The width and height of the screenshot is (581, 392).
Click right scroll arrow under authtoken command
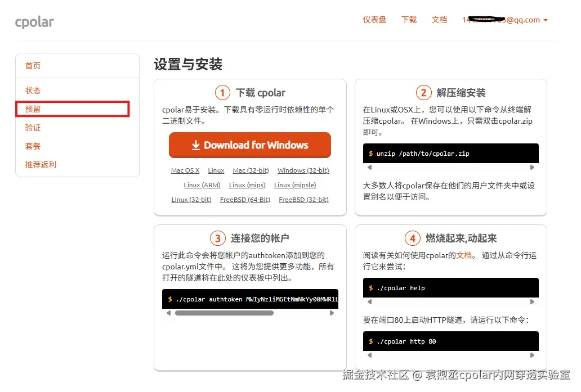coord(332,313)
